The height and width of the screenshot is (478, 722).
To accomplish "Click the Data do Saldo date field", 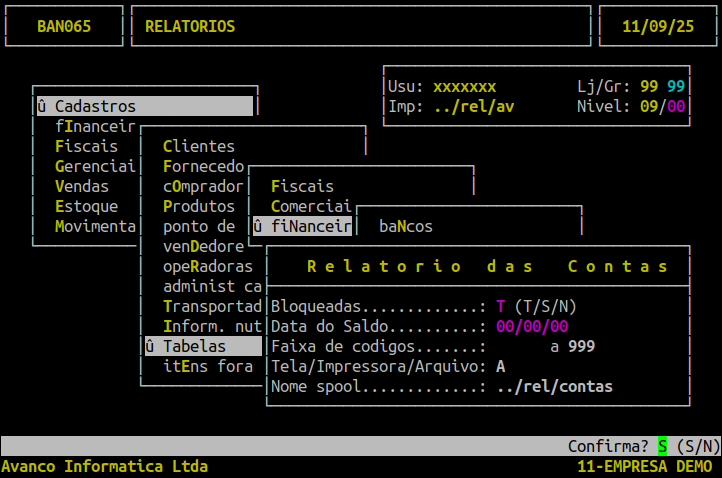I will pos(532,326).
